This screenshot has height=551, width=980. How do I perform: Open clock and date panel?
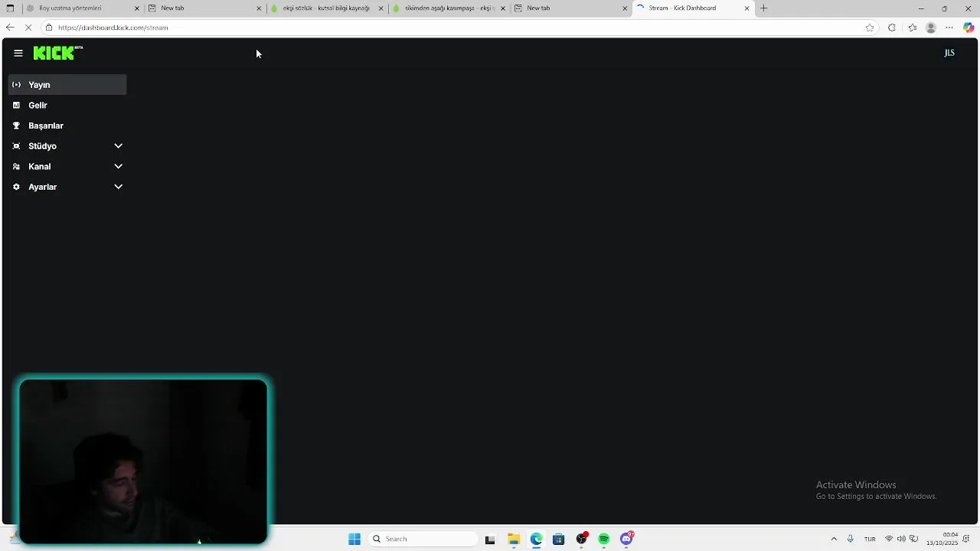coord(942,539)
